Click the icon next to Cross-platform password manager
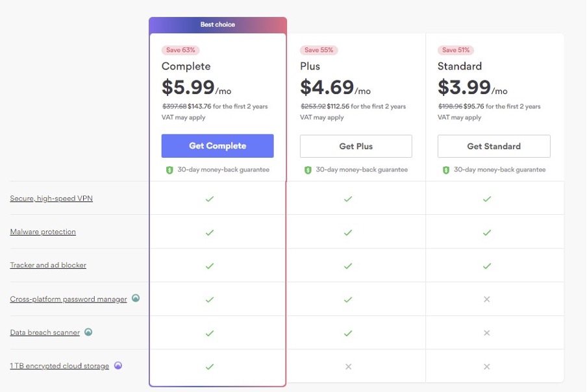587x392 pixels. 136,299
